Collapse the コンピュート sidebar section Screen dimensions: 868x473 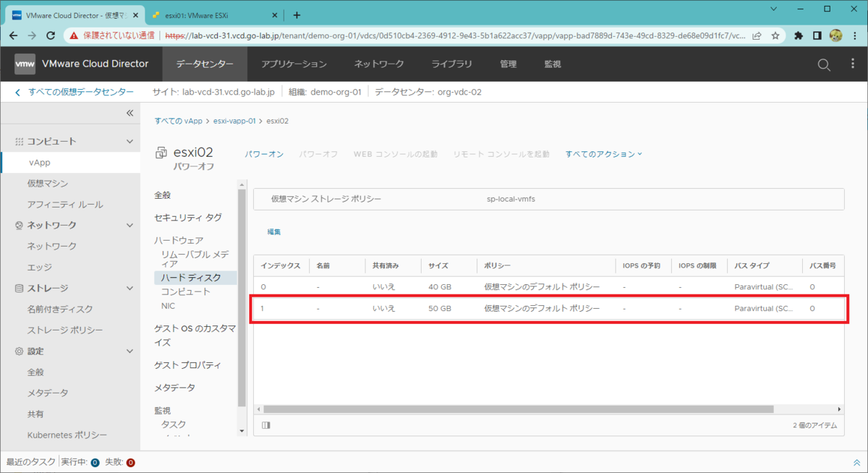(129, 141)
